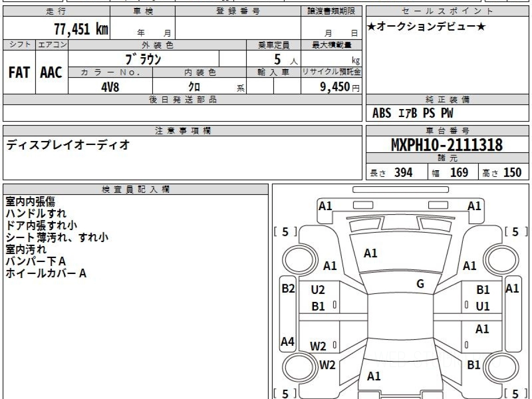This screenshot has width=532, height=399.
Task: Click the 諸元 heading
Action: (448, 158)
